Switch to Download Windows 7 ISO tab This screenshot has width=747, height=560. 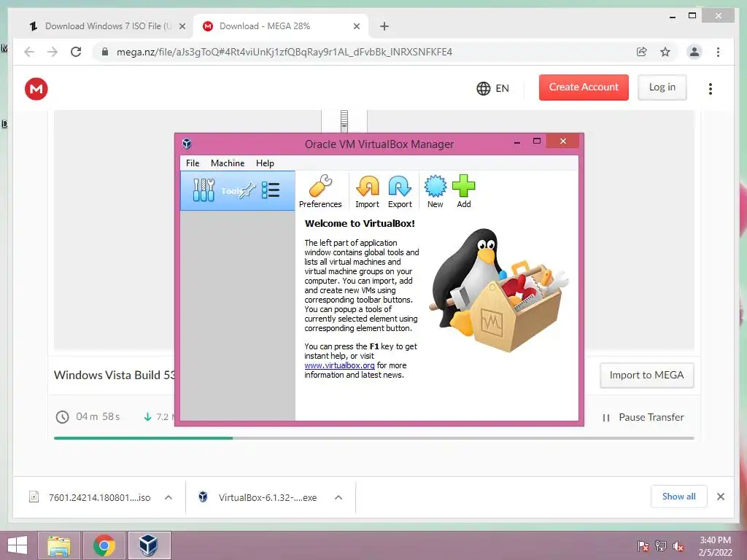coord(107,26)
